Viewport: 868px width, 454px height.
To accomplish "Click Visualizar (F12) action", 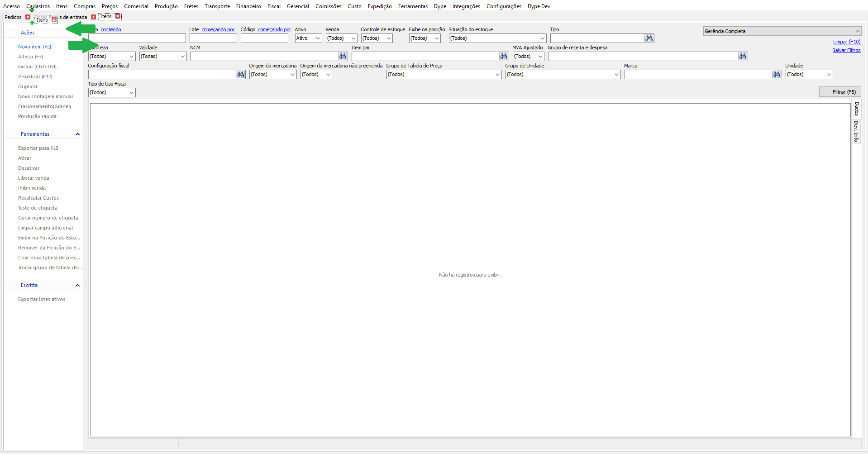I will 35,76.
